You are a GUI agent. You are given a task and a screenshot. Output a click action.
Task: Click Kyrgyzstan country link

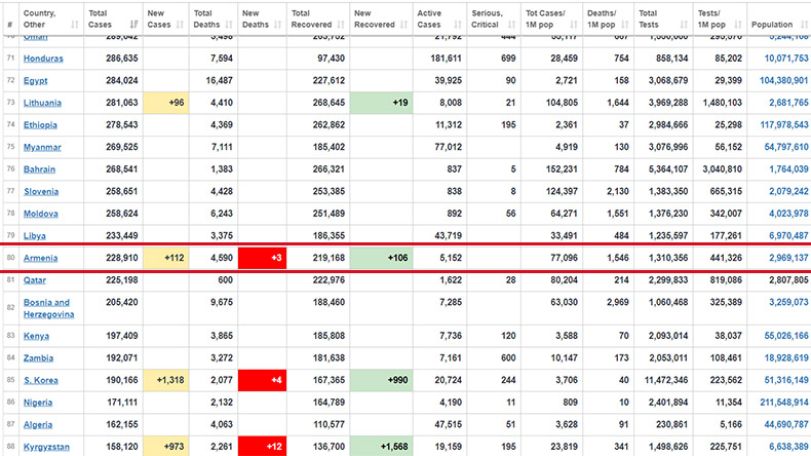(46, 447)
